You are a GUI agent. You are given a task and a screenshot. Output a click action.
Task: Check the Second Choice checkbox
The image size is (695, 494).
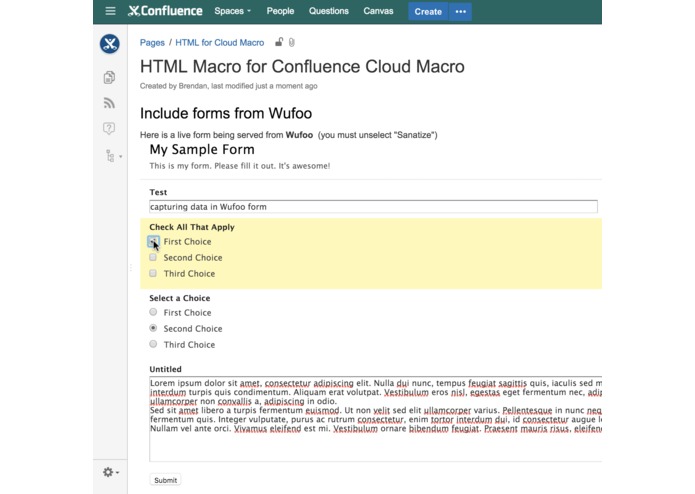[x=153, y=257]
